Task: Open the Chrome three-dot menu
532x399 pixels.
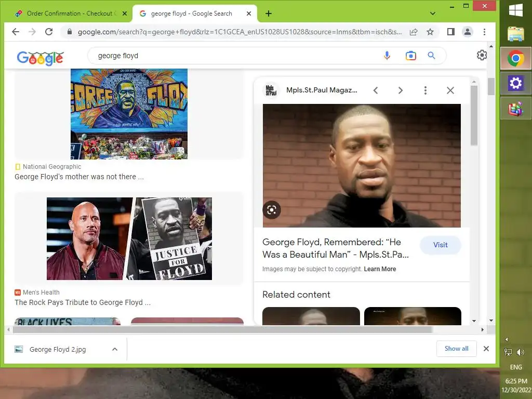Action: (485, 32)
